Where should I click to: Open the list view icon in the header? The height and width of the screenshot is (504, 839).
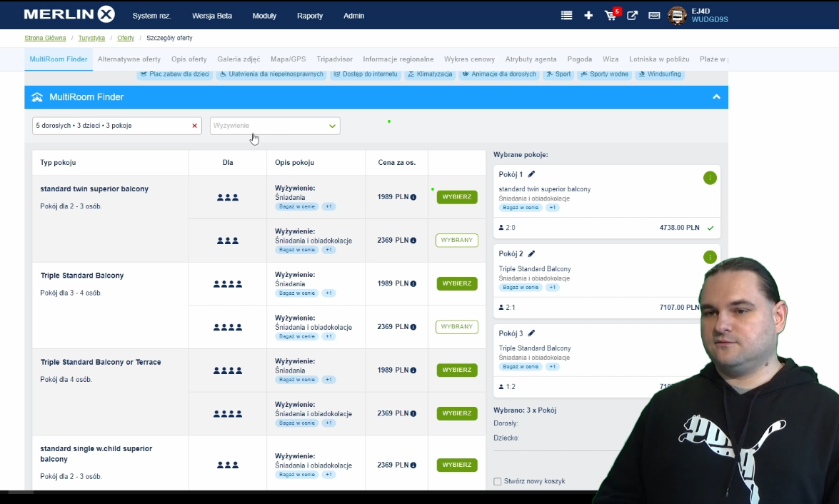566,16
